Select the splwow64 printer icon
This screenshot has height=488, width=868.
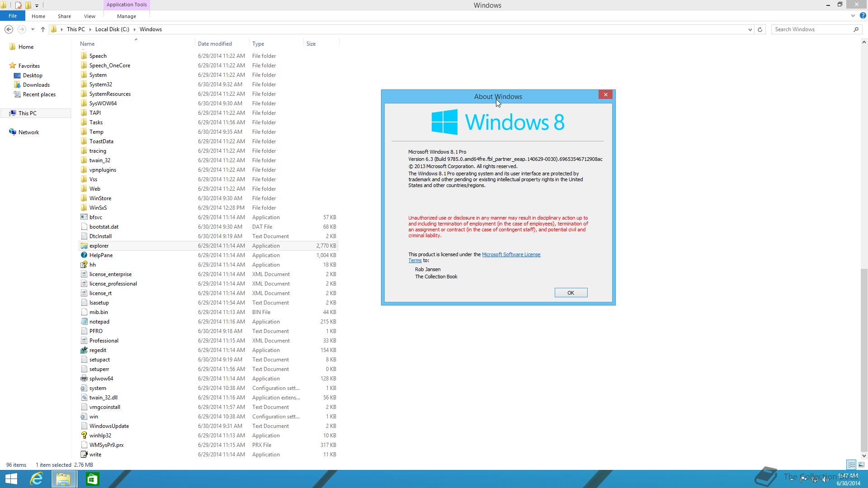(84, 379)
